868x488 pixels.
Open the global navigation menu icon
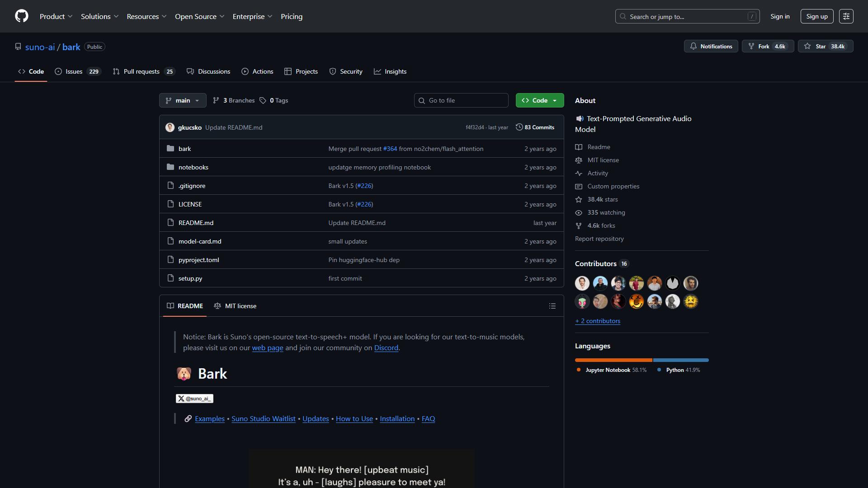click(846, 16)
